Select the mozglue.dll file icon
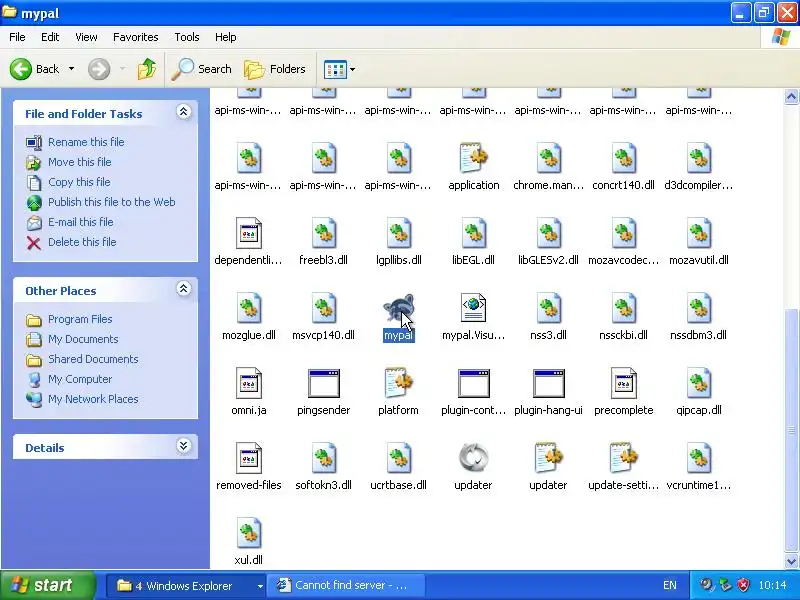 248,308
